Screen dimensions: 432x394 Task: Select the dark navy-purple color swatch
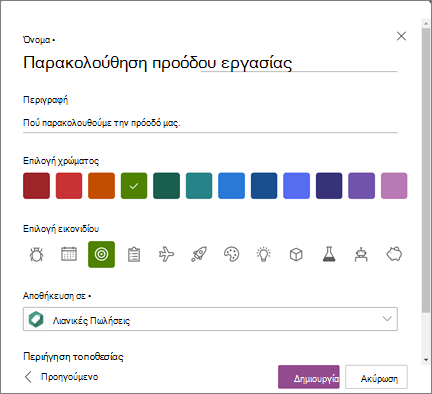click(329, 186)
